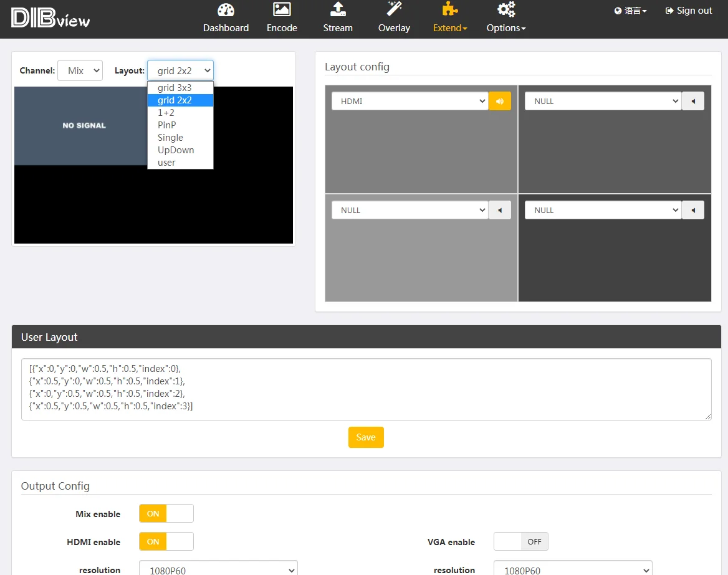Go to the Encode page
The height and width of the screenshot is (575, 728).
click(x=282, y=28)
